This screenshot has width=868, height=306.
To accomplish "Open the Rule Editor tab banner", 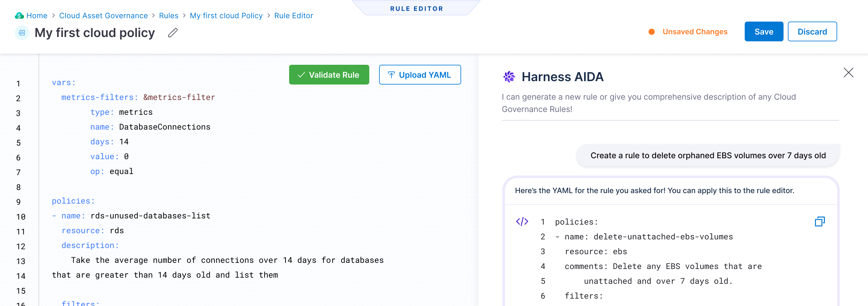I will coord(416,8).
